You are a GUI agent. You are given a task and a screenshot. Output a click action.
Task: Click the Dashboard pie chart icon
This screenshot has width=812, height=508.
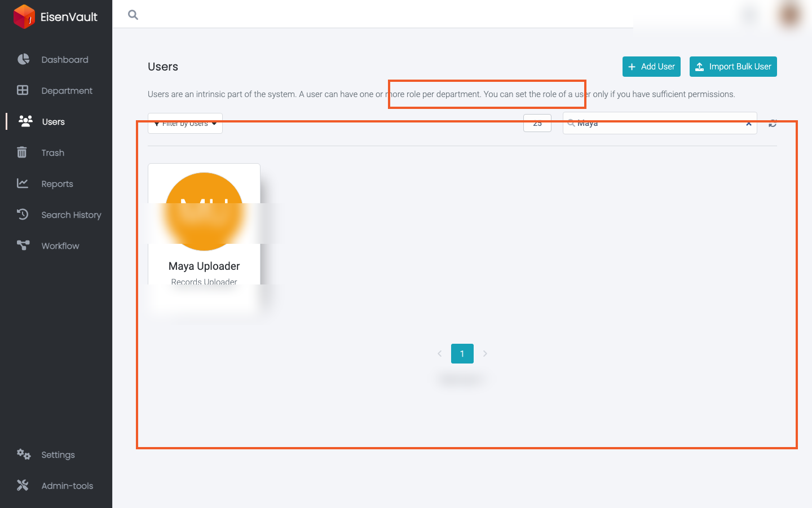point(23,59)
